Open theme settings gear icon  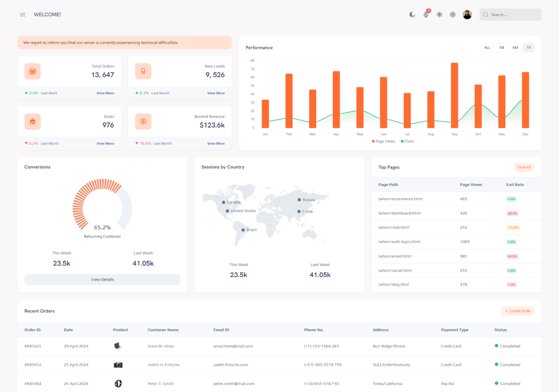pos(439,14)
